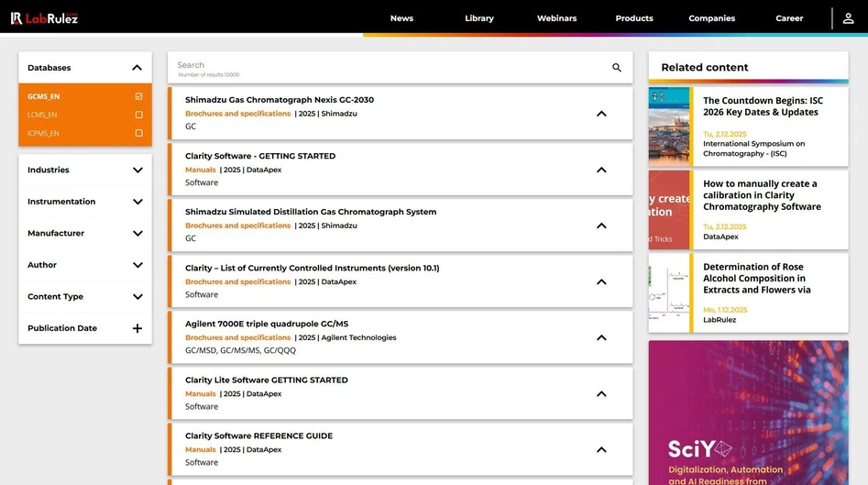Image resolution: width=868 pixels, height=485 pixels.
Task: Click the SciY advertisement banner
Action: [x=748, y=413]
